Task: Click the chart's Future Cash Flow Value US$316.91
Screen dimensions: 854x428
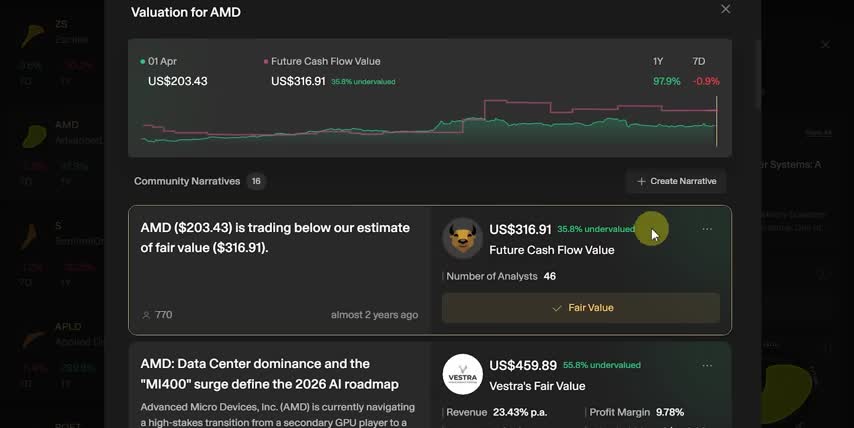Action: pos(298,81)
